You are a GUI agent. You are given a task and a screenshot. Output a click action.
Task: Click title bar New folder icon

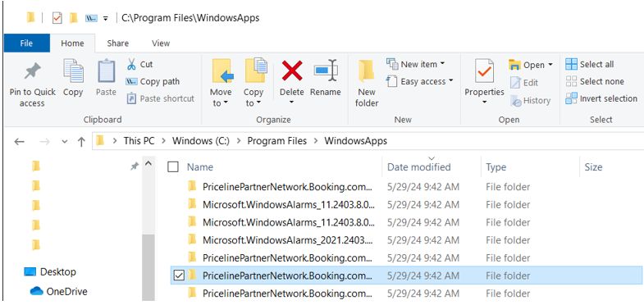click(x=74, y=18)
